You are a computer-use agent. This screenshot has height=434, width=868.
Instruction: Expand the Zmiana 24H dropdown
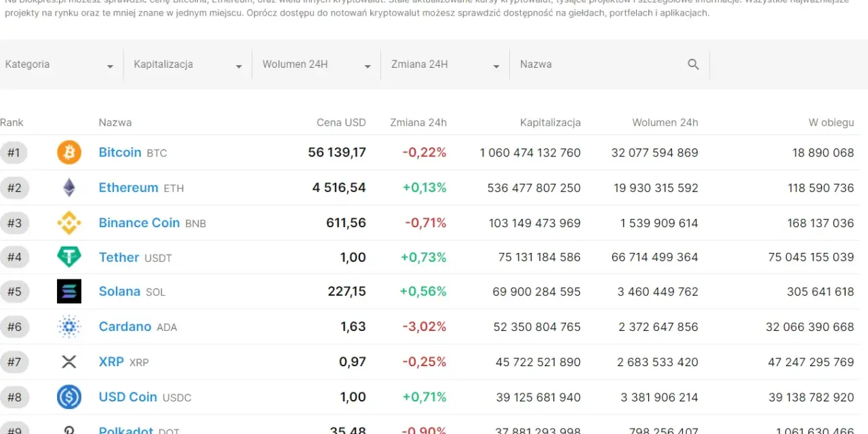click(446, 64)
